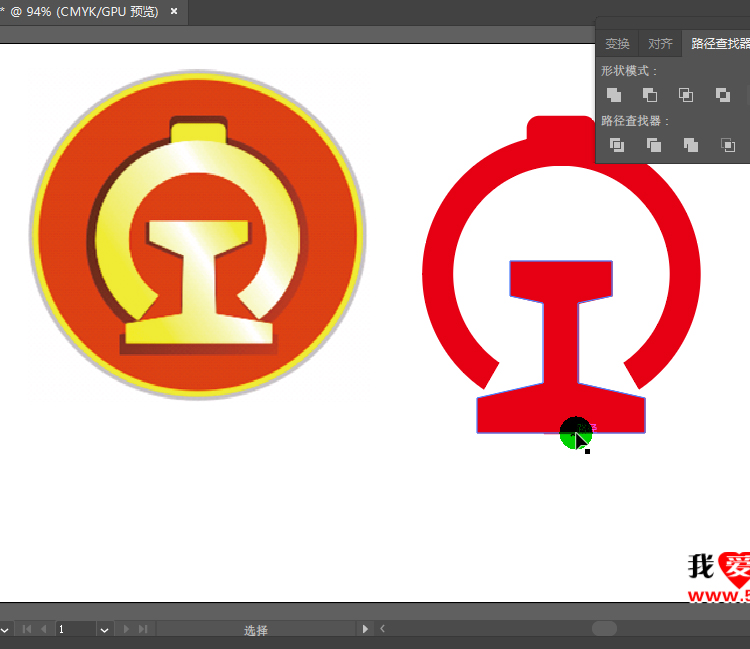Close the document tab with the × button

pyautogui.click(x=174, y=11)
